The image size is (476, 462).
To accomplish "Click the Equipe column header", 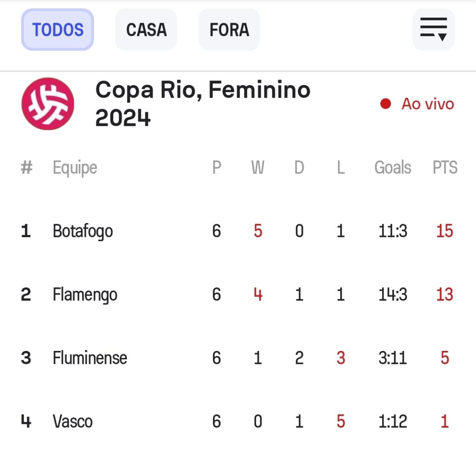I will [75, 168].
